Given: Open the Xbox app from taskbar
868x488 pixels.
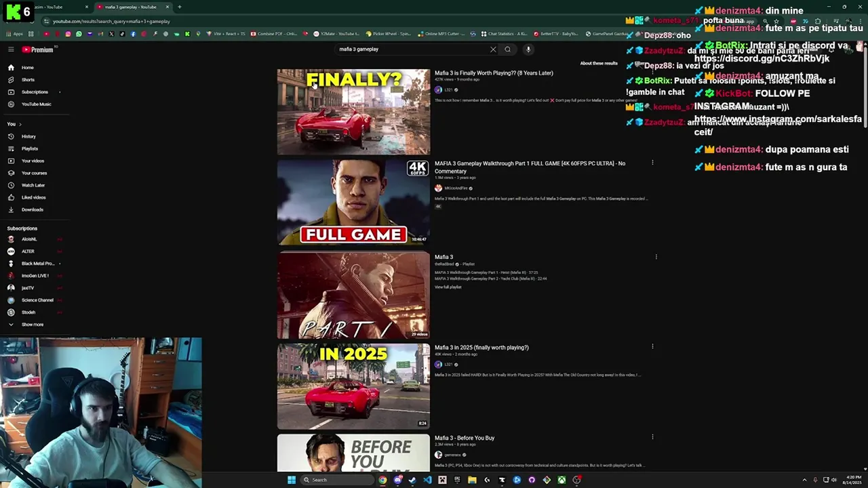Looking at the screenshot, I should click(561, 480).
